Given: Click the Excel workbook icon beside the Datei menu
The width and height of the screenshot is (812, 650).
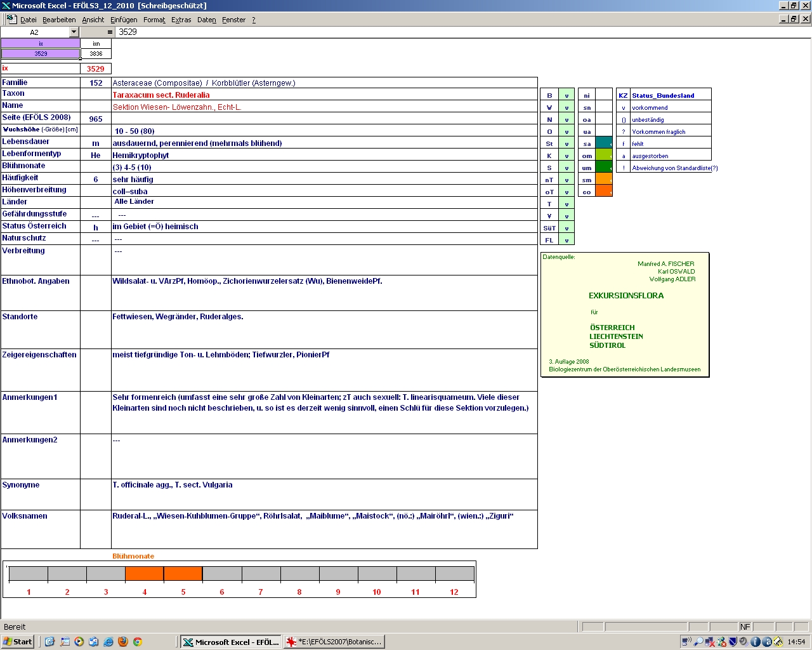Looking at the screenshot, I should (11, 20).
